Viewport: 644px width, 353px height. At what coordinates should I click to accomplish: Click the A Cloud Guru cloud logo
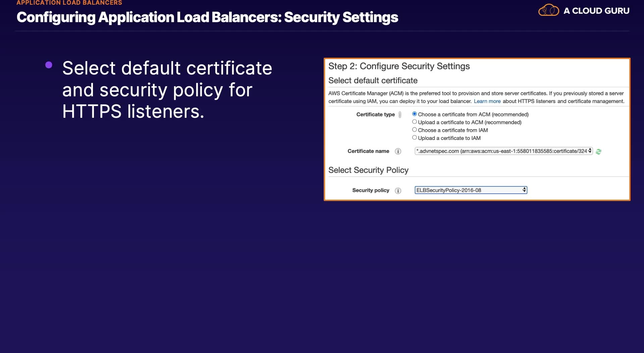pos(548,10)
